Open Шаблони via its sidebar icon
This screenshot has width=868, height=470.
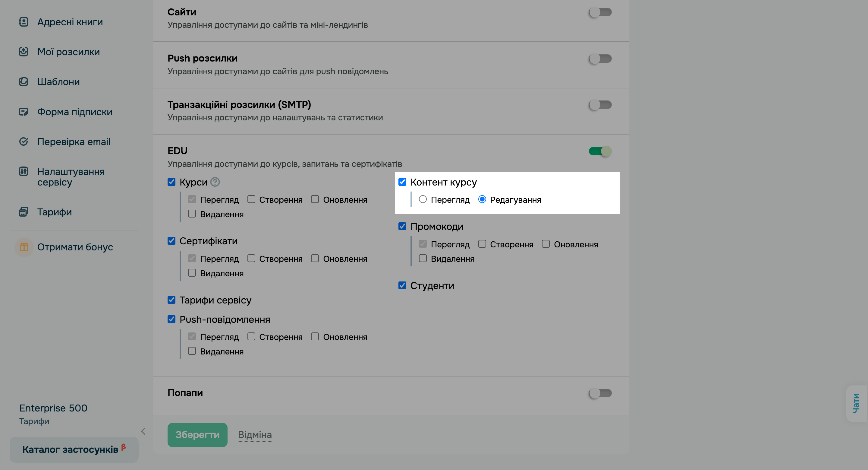coord(24,81)
